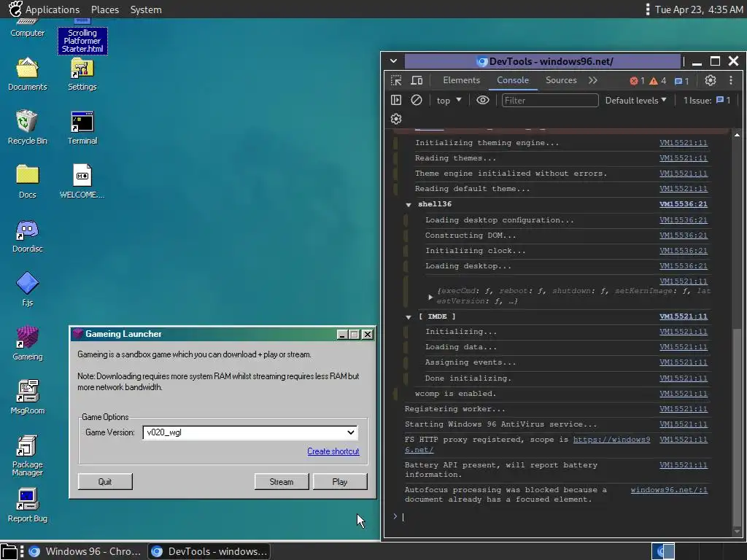
Task: Open the Game Version dropdown v020_wgl
Action: coord(250,432)
